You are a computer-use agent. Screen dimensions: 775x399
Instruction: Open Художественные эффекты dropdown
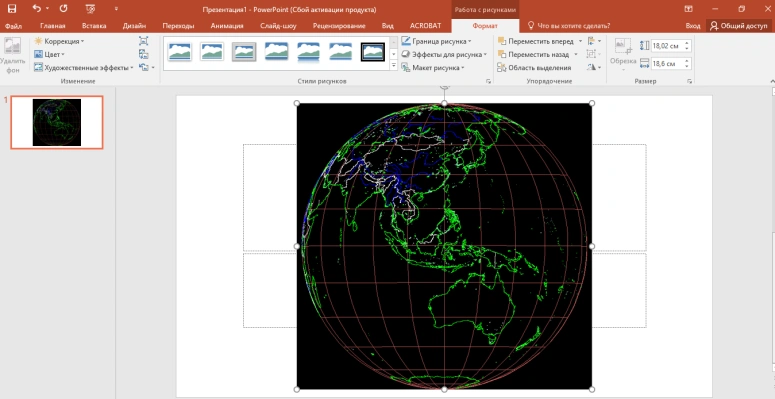tap(84, 68)
